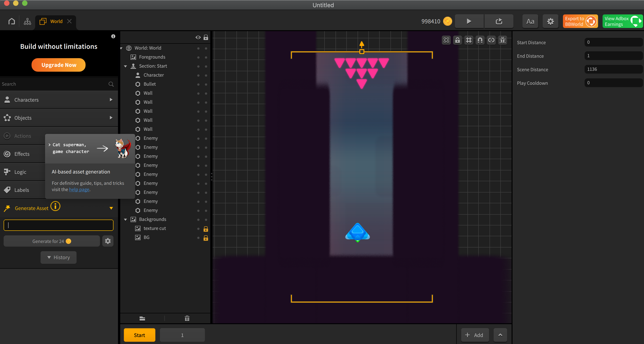Open Generate Asset settings gear
Viewport: 644px width, 344px height.
108,241
